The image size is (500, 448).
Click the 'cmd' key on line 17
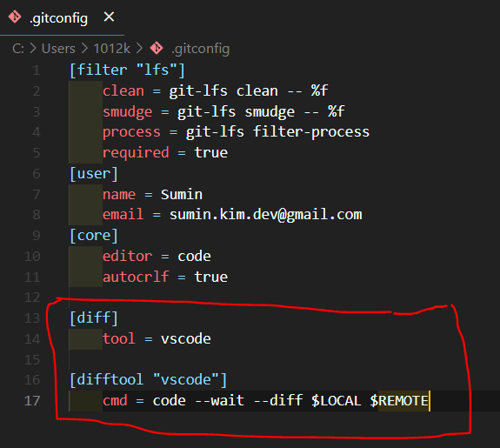coord(115,401)
